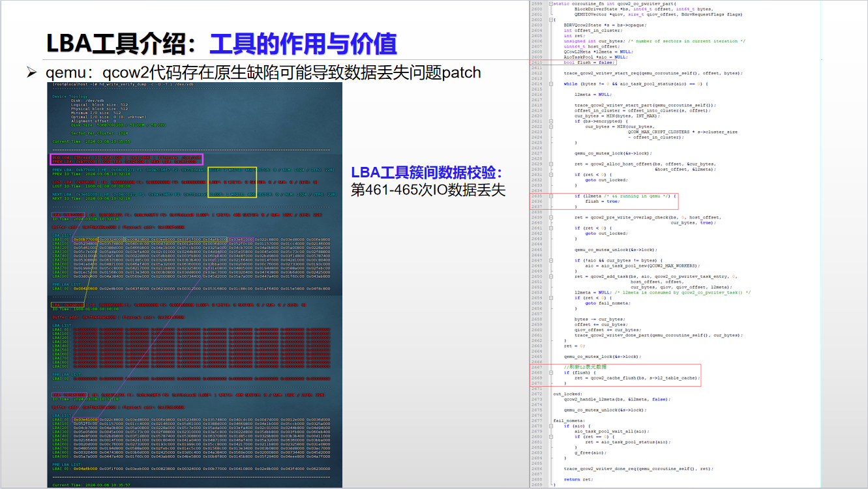Select line number 2669 in the gutter
868x489 pixels.
(537, 378)
